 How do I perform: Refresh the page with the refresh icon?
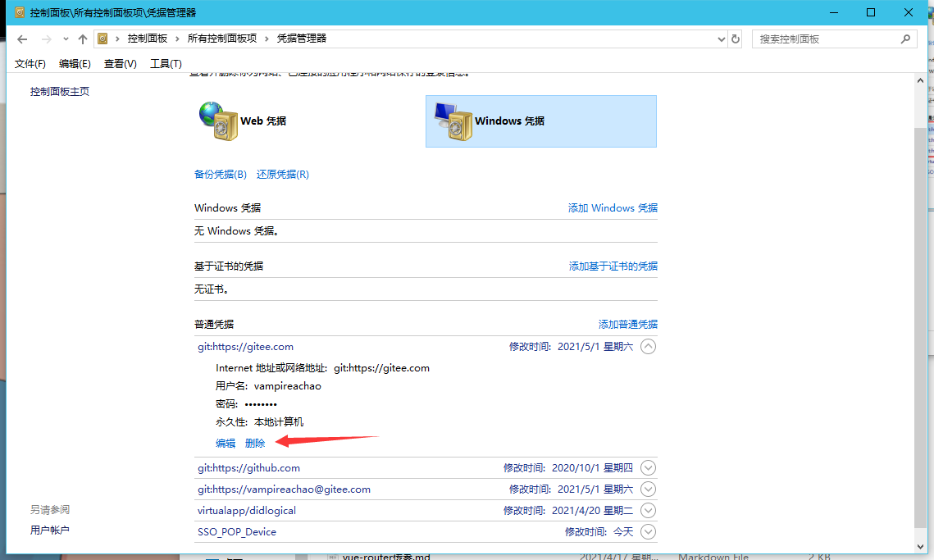coord(736,38)
